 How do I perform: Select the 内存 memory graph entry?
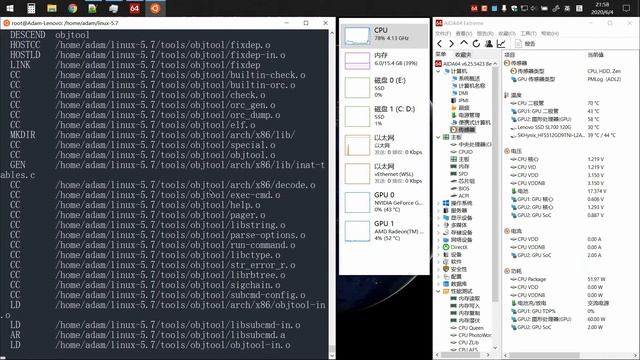pos(384,60)
